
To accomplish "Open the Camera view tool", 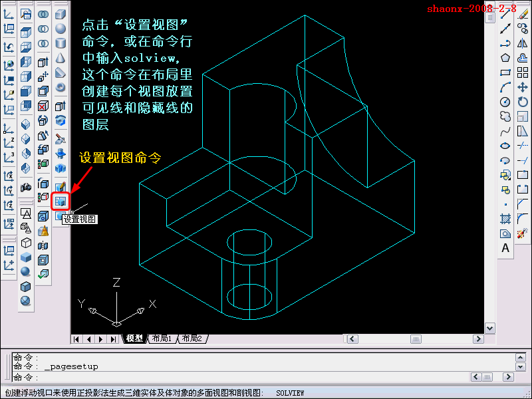I will pyautogui.click(x=26, y=187).
